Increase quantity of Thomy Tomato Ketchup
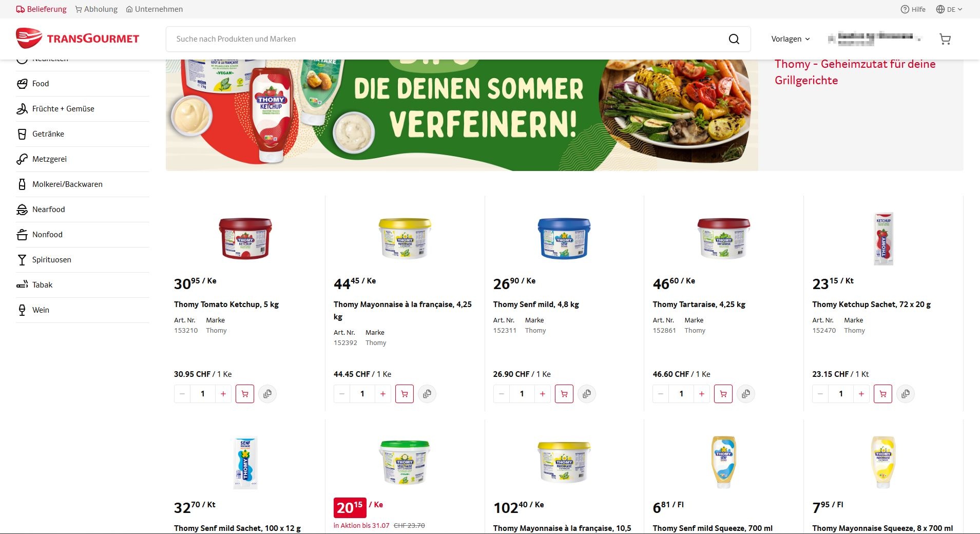Image resolution: width=980 pixels, height=534 pixels. (x=223, y=394)
